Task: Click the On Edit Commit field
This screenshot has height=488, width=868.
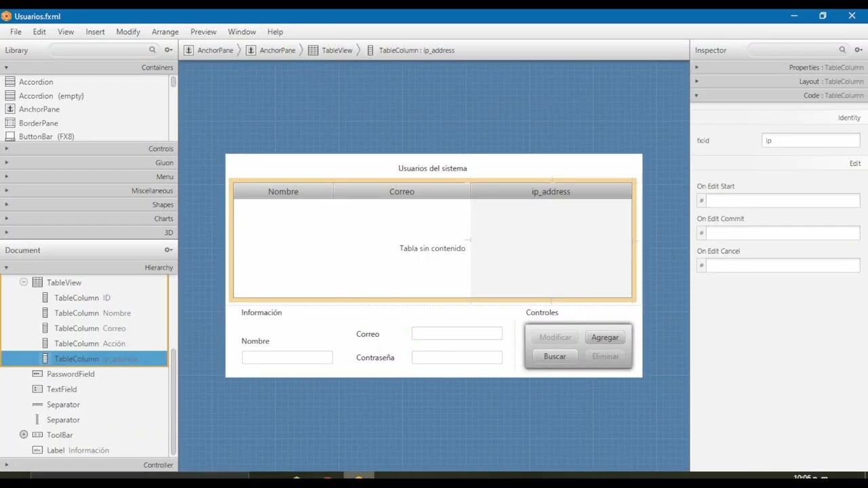Action: point(783,232)
